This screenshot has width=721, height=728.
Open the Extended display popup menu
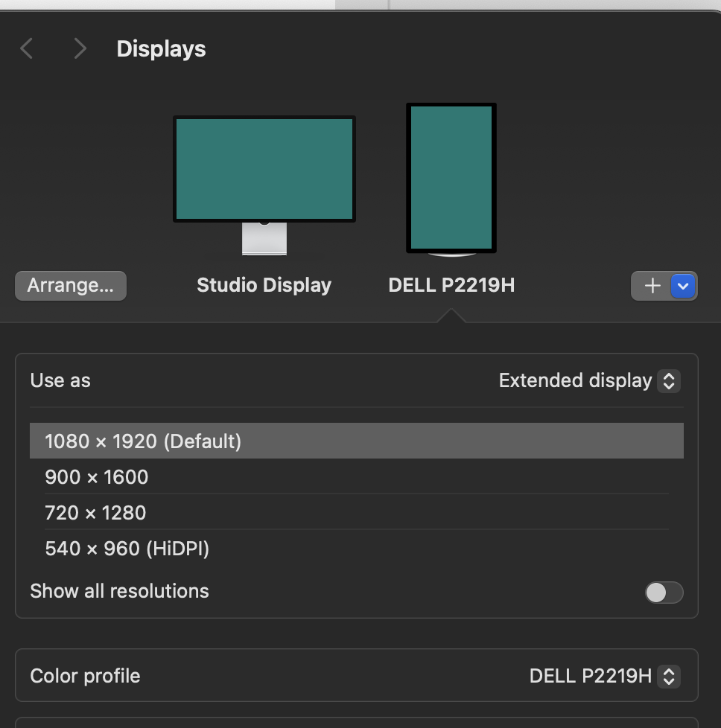coord(588,380)
